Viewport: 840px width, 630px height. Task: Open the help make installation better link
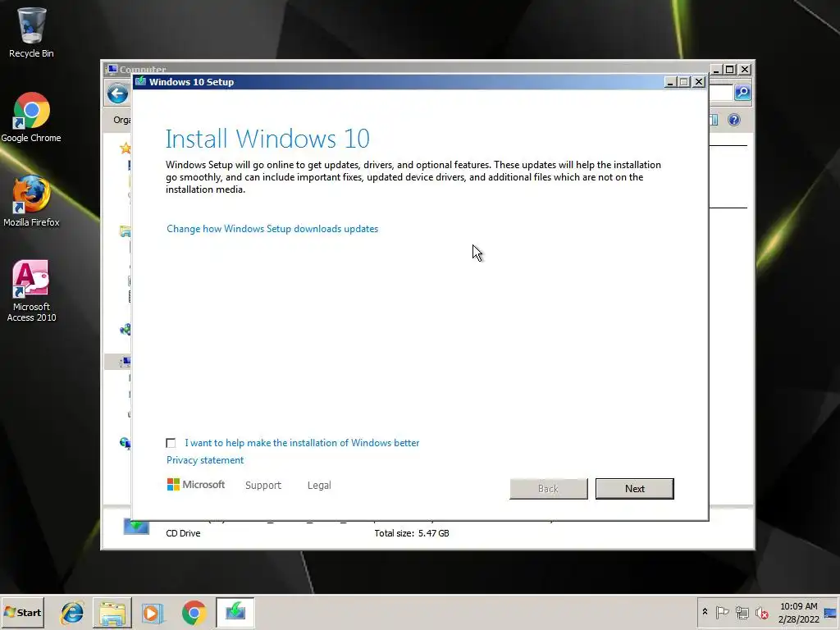pos(302,443)
